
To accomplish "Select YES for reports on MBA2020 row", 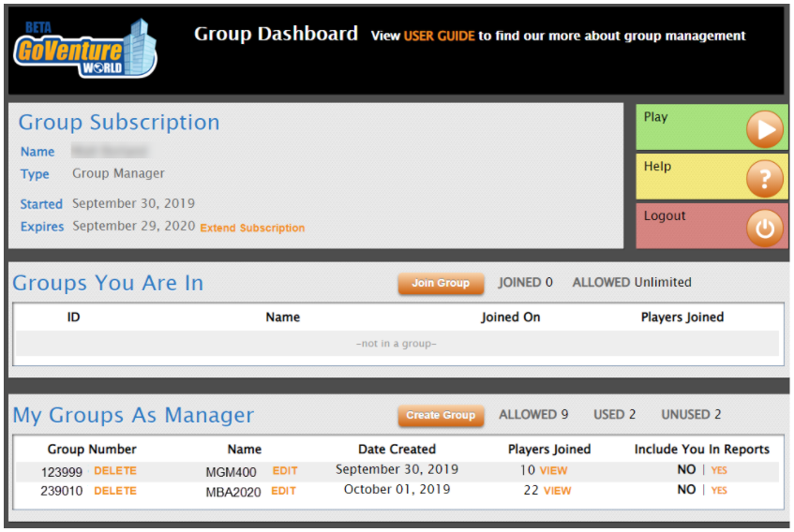I will (x=719, y=490).
